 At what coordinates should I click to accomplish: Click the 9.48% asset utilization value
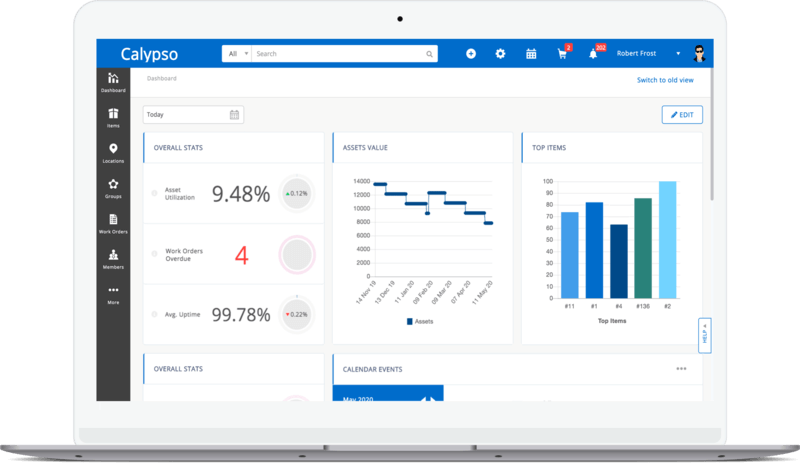pos(241,194)
